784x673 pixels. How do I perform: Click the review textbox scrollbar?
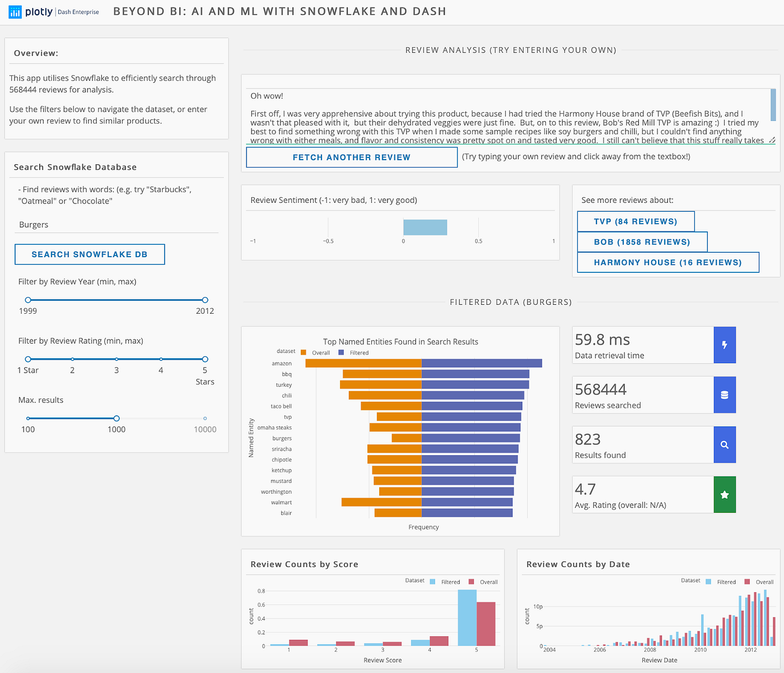(773, 105)
